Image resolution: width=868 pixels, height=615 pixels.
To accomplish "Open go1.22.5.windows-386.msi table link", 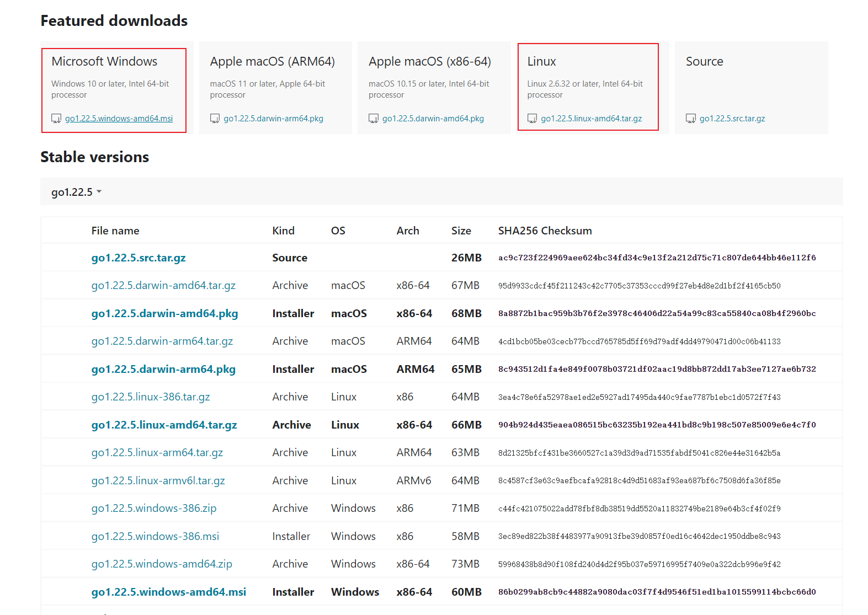I will coord(155,536).
